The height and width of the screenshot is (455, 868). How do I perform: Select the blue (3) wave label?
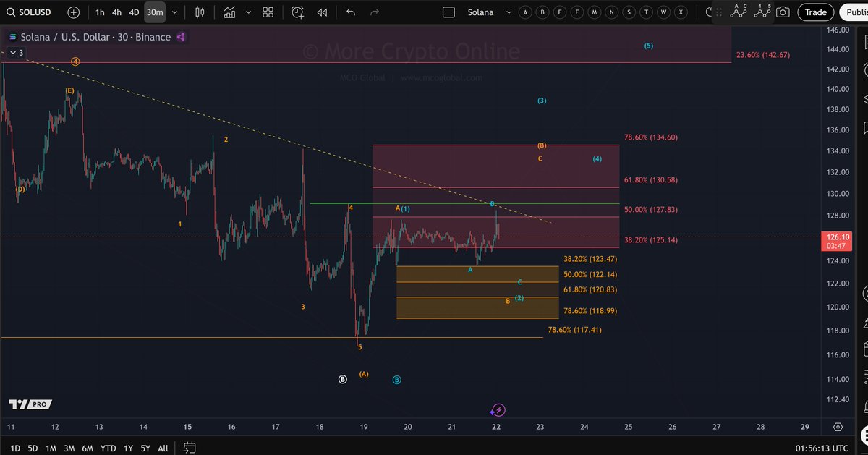click(x=542, y=101)
